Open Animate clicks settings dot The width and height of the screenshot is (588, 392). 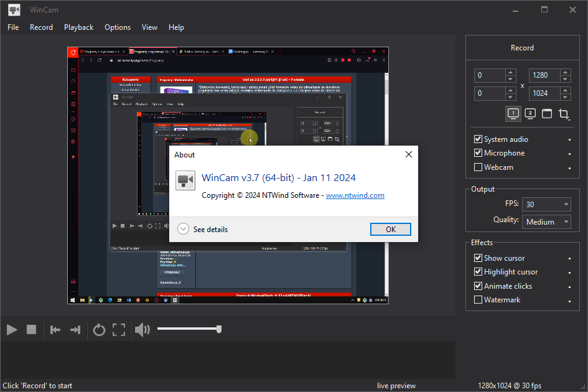point(569,287)
